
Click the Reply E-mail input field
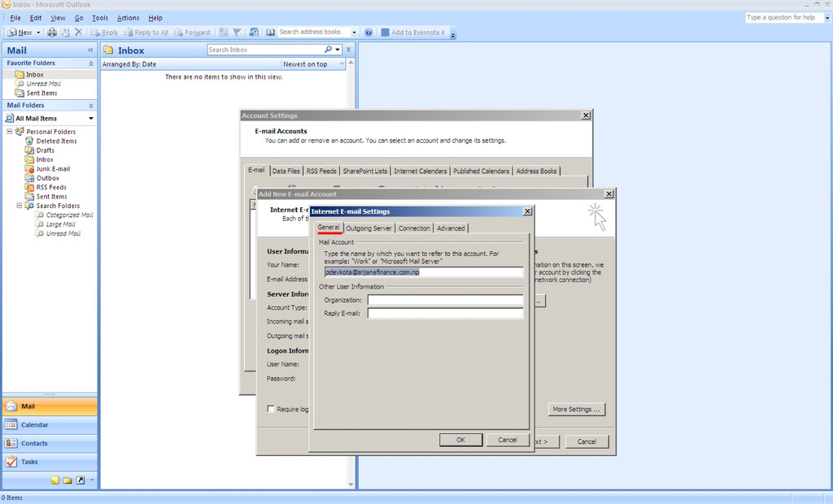pyautogui.click(x=445, y=313)
